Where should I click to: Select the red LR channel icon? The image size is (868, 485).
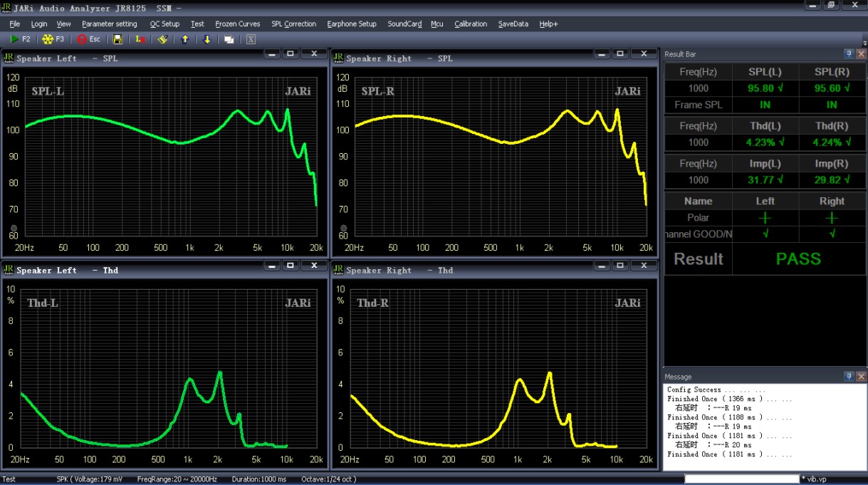[x=140, y=39]
